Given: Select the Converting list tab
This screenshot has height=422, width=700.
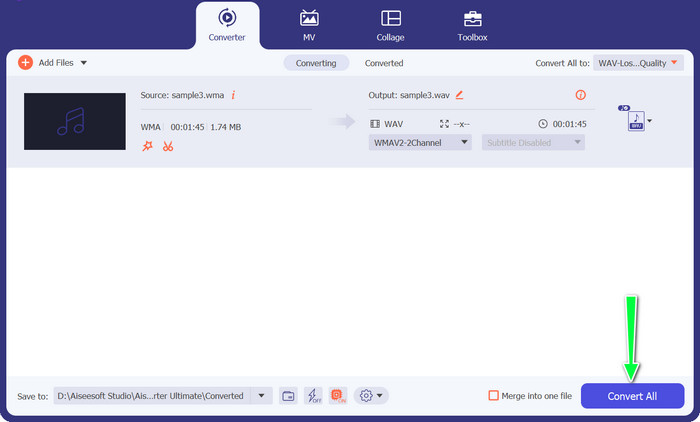Looking at the screenshot, I should tap(316, 63).
